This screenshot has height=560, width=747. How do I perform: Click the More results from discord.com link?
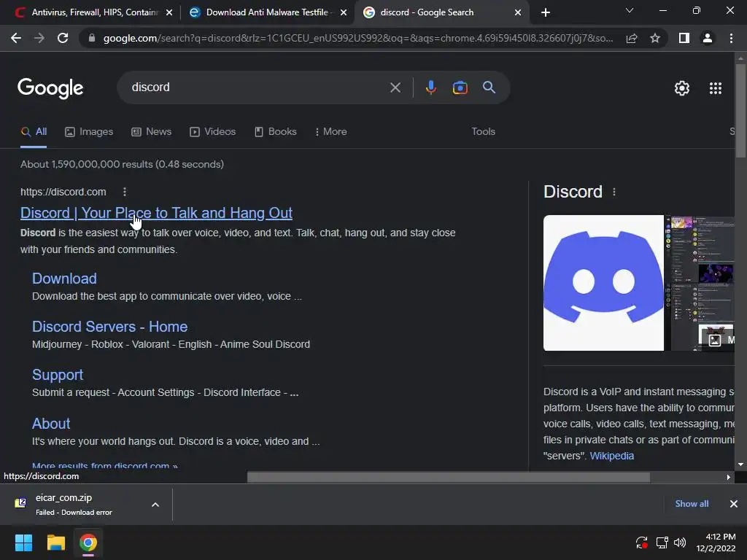pos(105,465)
